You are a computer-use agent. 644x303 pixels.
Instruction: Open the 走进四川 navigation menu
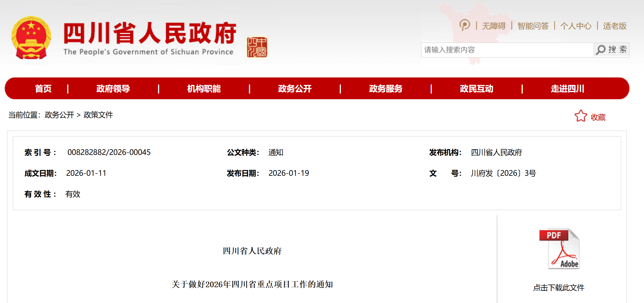click(567, 89)
